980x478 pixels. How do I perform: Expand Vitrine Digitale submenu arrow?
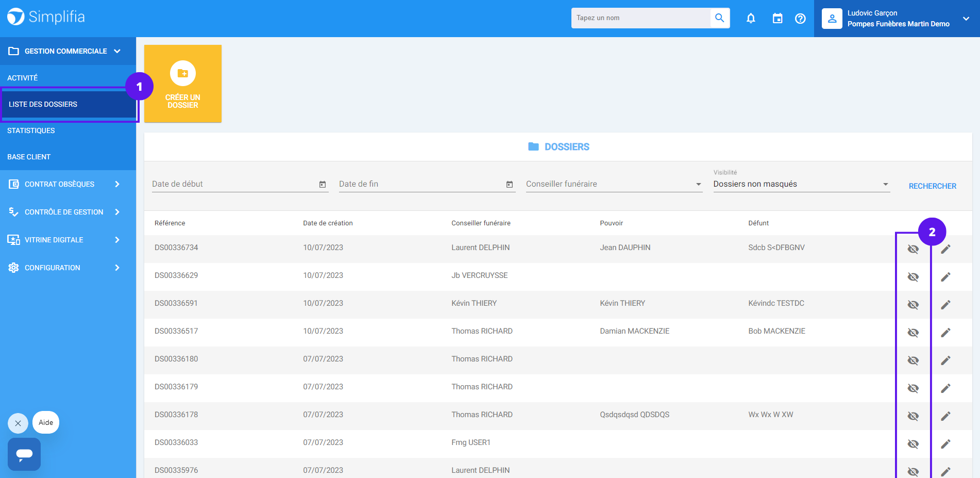[117, 240]
